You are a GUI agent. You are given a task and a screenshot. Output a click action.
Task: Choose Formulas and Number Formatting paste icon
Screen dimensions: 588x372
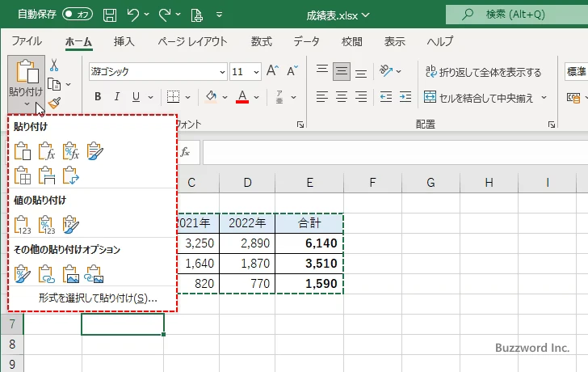click(x=71, y=151)
